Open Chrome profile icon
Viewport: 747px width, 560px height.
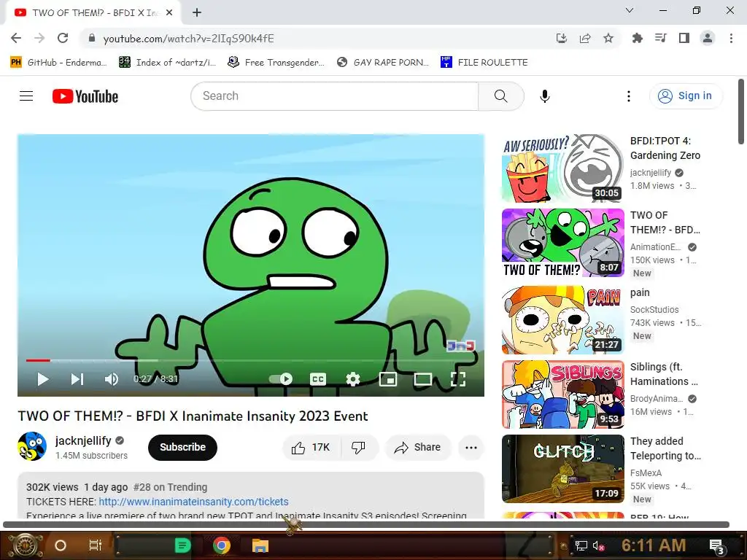pyautogui.click(x=708, y=38)
